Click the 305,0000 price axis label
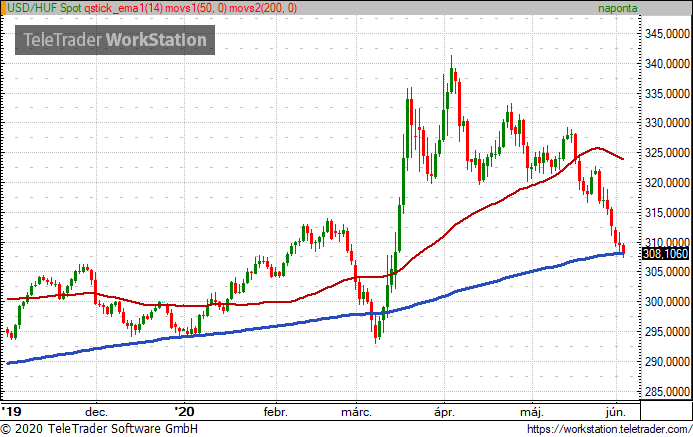The image size is (693, 437). [667, 272]
